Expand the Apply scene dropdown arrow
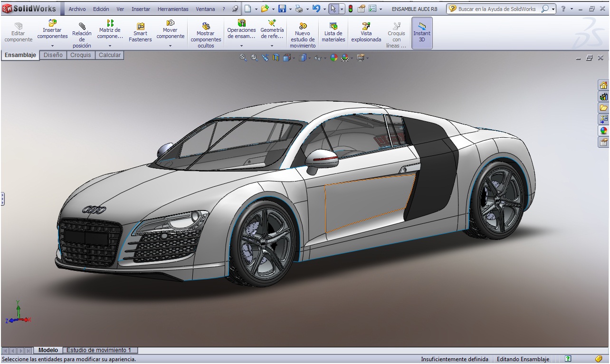Screen dimensions: 610x364 [352, 58]
